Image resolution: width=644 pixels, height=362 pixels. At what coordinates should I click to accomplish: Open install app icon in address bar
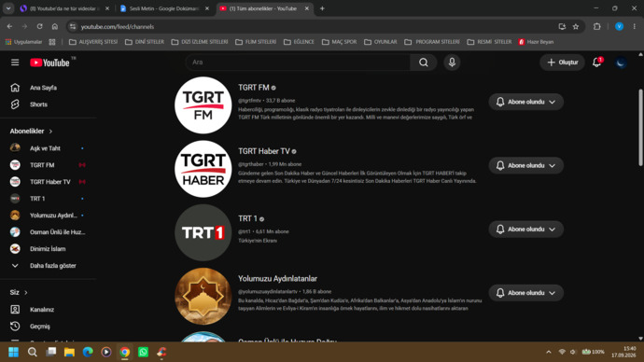562,27
